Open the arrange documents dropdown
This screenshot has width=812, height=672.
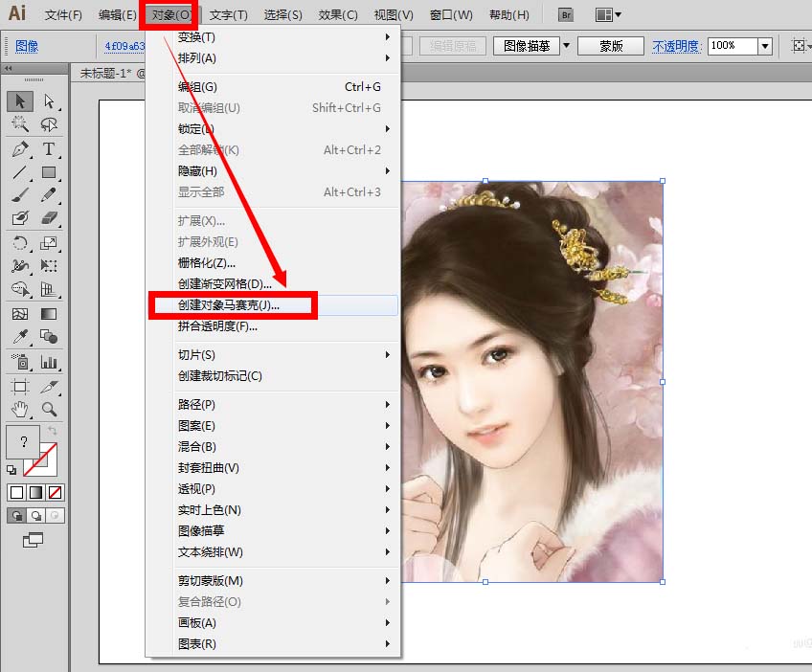tap(608, 15)
